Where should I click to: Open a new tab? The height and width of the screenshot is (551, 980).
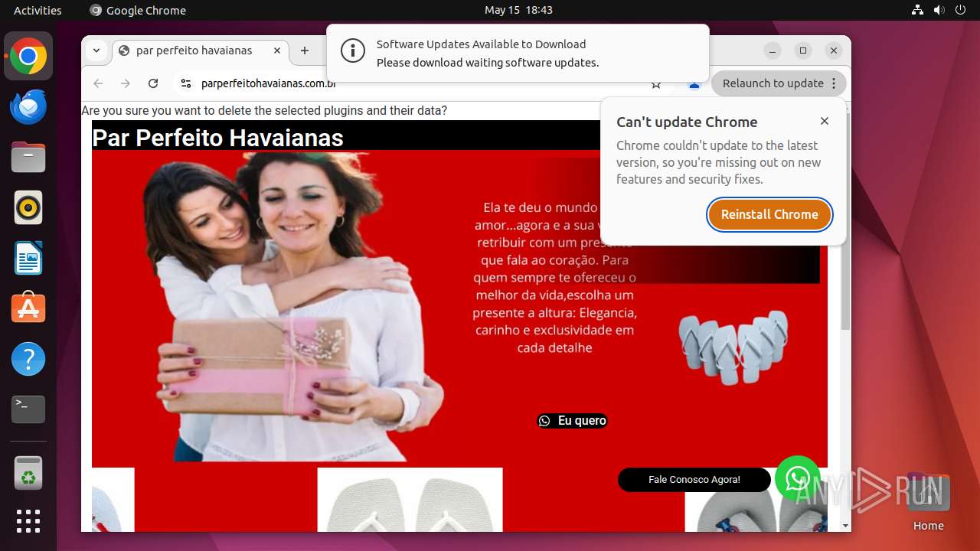[x=305, y=51]
